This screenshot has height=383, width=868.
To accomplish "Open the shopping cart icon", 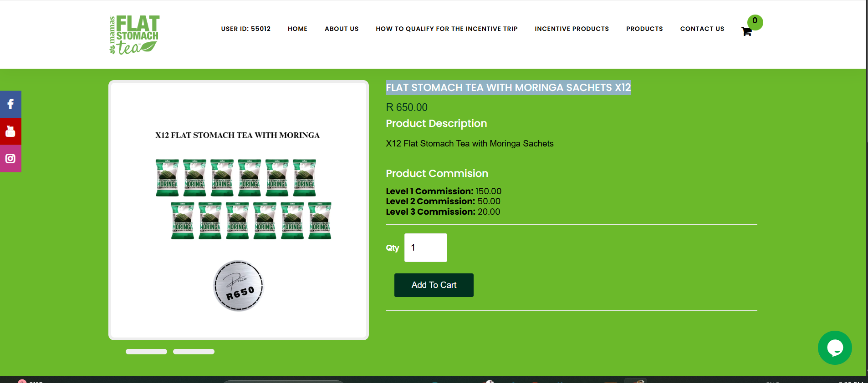I will coord(746,32).
